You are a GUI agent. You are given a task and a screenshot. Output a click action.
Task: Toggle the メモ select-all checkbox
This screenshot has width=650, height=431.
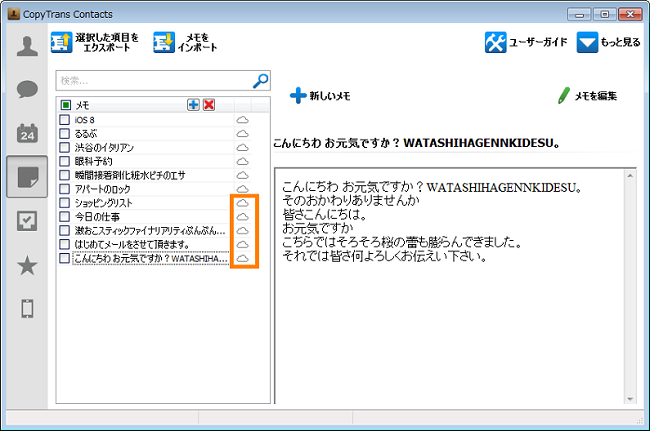(65, 105)
